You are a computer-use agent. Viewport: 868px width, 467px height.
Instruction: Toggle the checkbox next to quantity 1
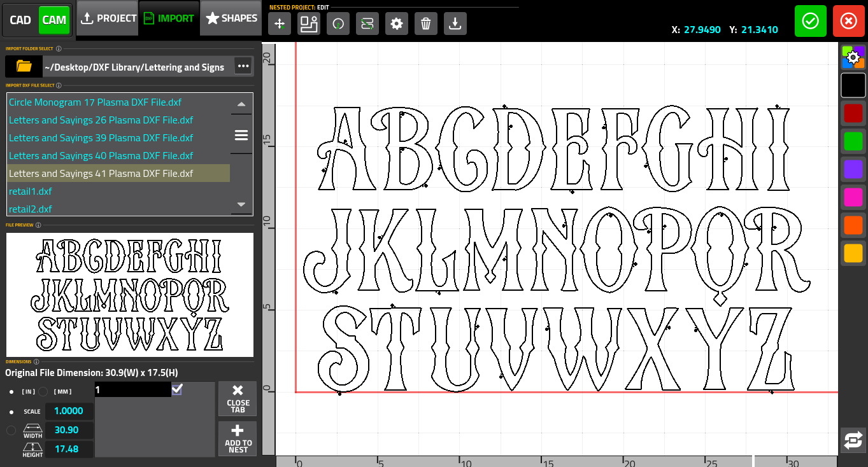pyautogui.click(x=177, y=389)
